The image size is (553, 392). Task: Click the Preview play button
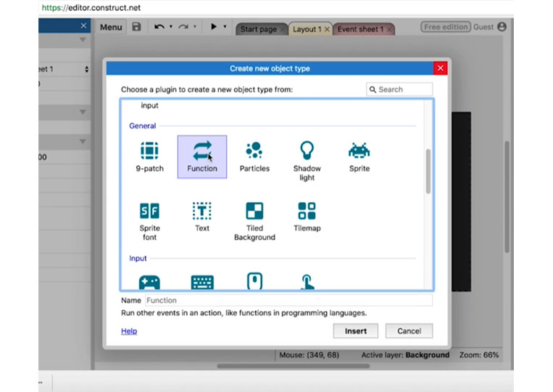click(x=213, y=26)
